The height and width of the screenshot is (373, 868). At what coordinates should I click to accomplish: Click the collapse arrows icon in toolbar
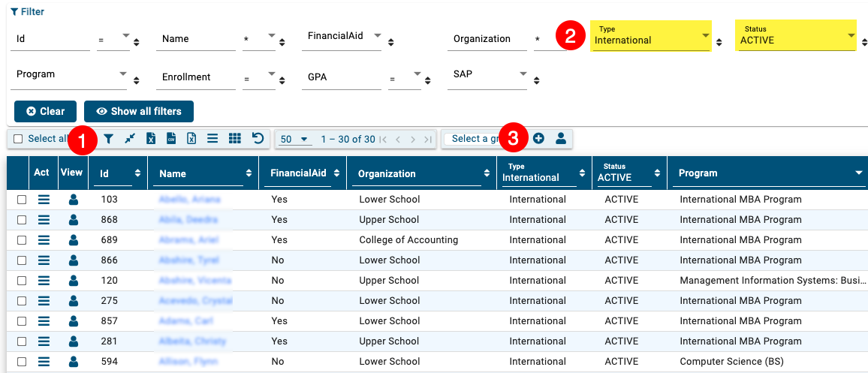pos(130,139)
